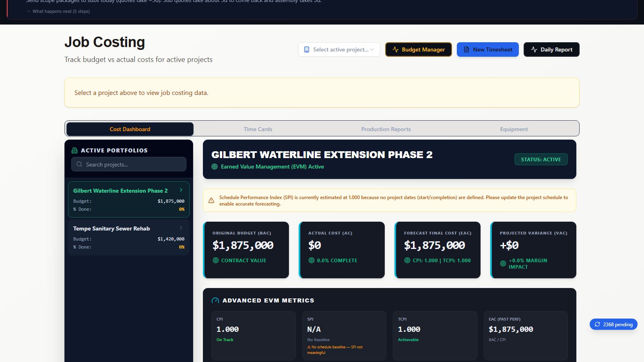Click the target icon beside CONTRACT VALUE
This screenshot has width=644, height=362.
coord(216,260)
